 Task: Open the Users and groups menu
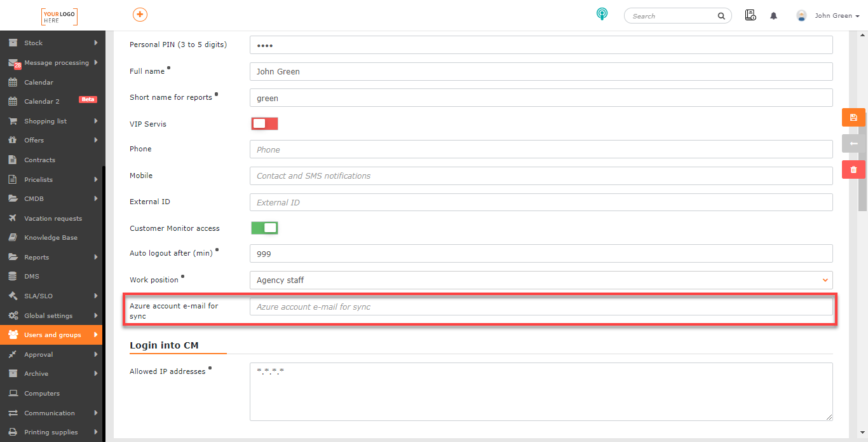click(x=51, y=335)
